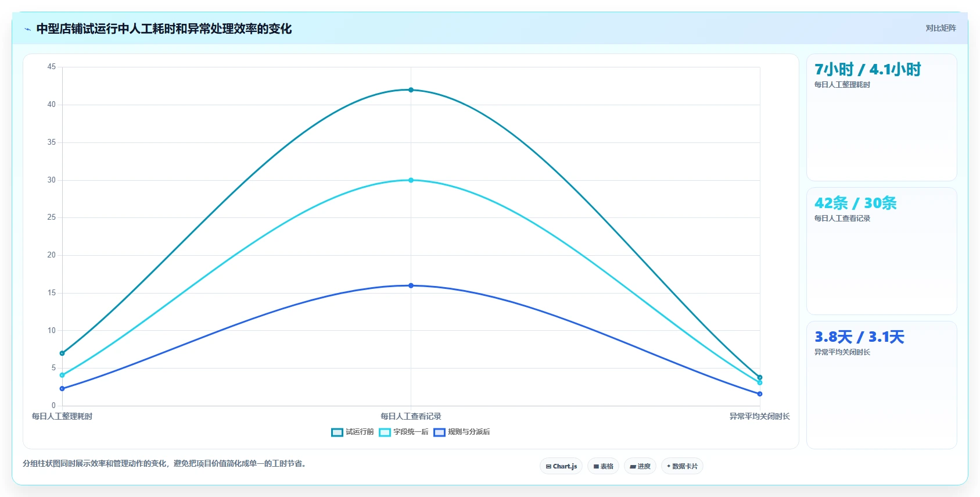980x497 pixels.
Task: Click the 每日人工整理耗时 x-axis label
Action: click(x=62, y=416)
